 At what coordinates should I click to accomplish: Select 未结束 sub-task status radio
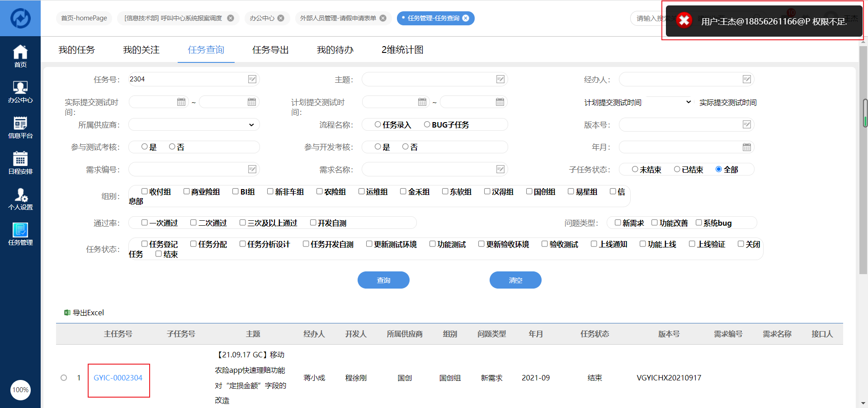tap(635, 169)
